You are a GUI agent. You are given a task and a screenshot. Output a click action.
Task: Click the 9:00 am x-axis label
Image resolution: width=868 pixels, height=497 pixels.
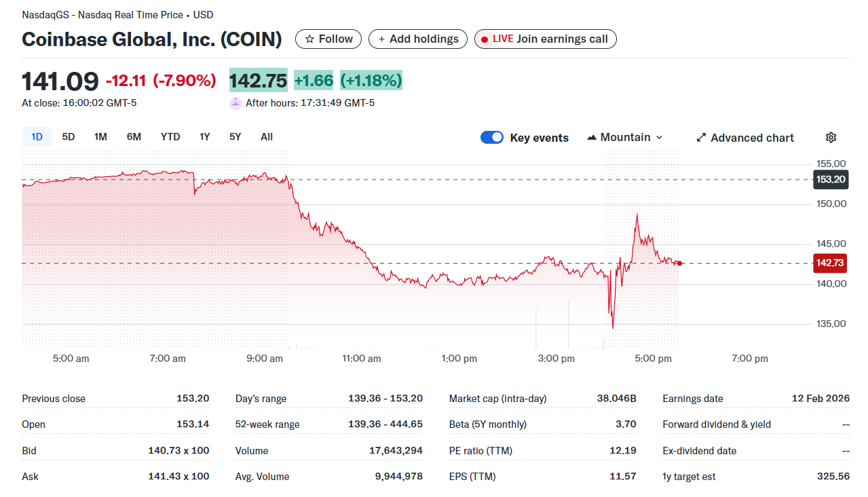[x=265, y=359]
